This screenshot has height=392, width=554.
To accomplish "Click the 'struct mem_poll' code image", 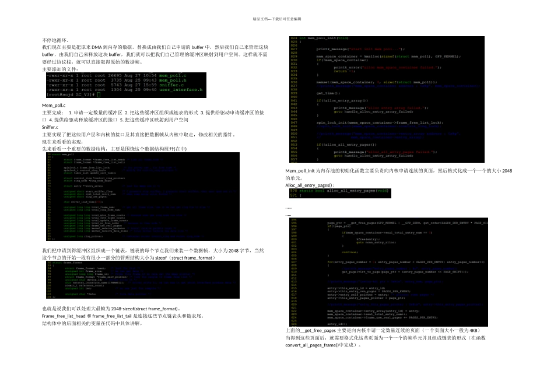I will coord(143,197).
